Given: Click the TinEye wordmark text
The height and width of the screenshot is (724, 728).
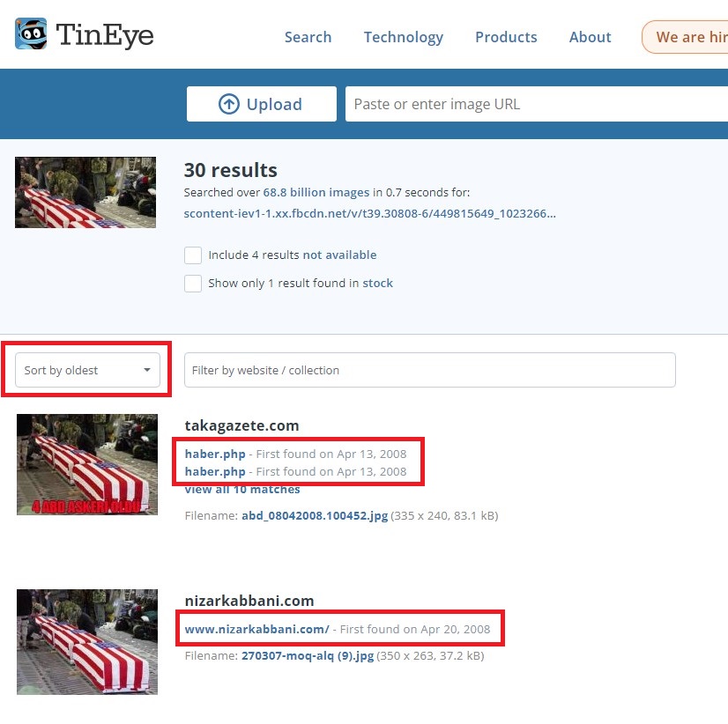Looking at the screenshot, I should (105, 35).
